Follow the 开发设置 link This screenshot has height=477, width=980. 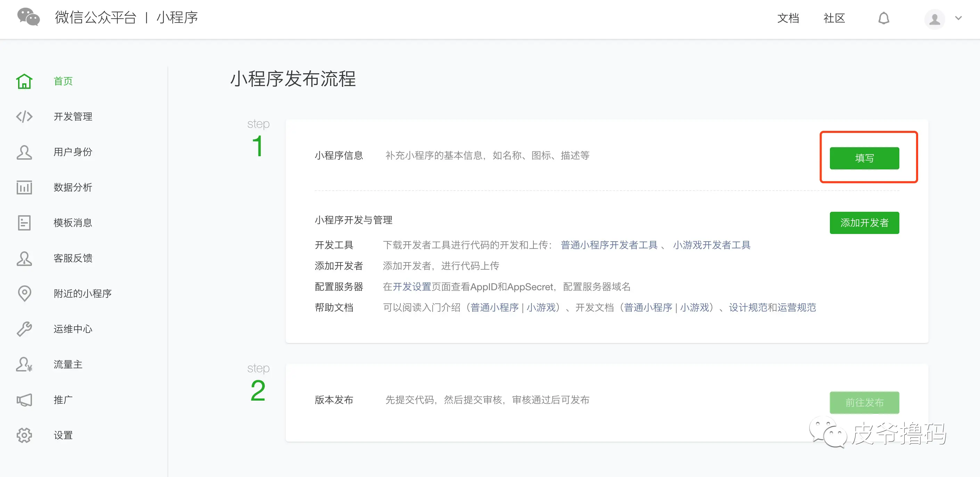[x=412, y=286]
